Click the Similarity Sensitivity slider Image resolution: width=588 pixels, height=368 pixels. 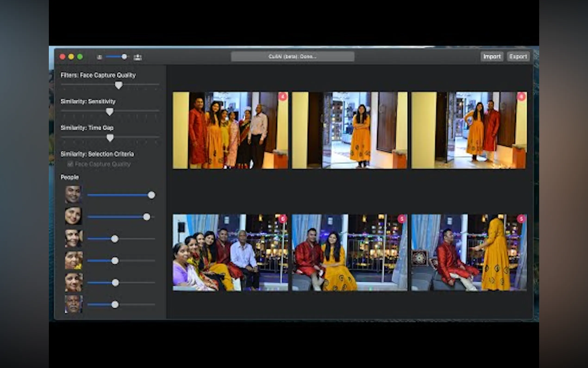(110, 111)
